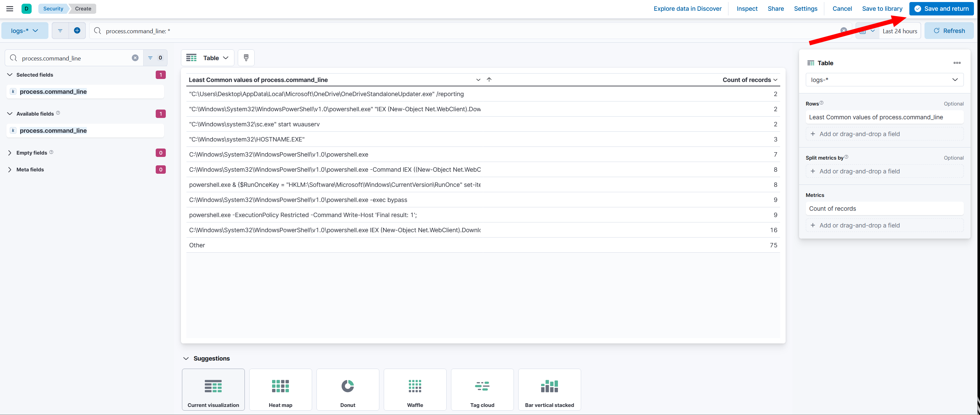Open the logs-* data view dropdown
Screen dimensions: 980x415
click(x=25, y=30)
